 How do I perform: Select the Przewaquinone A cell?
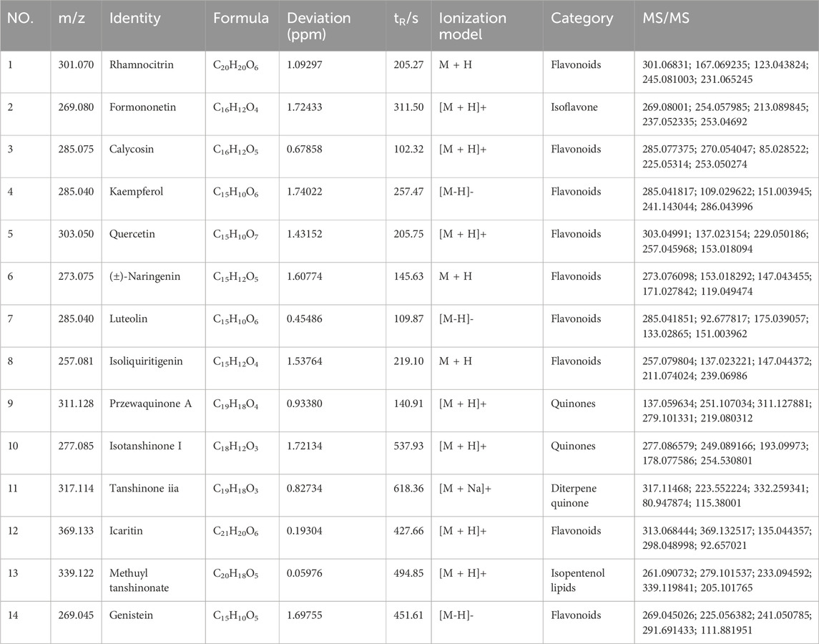click(x=150, y=404)
